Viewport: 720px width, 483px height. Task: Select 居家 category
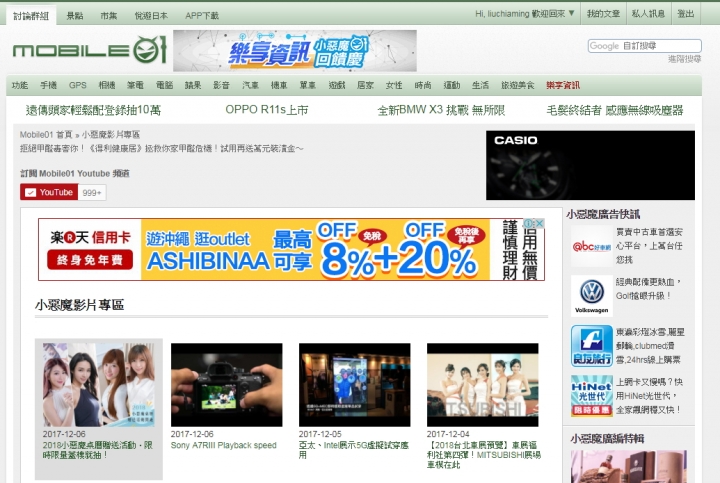point(366,85)
